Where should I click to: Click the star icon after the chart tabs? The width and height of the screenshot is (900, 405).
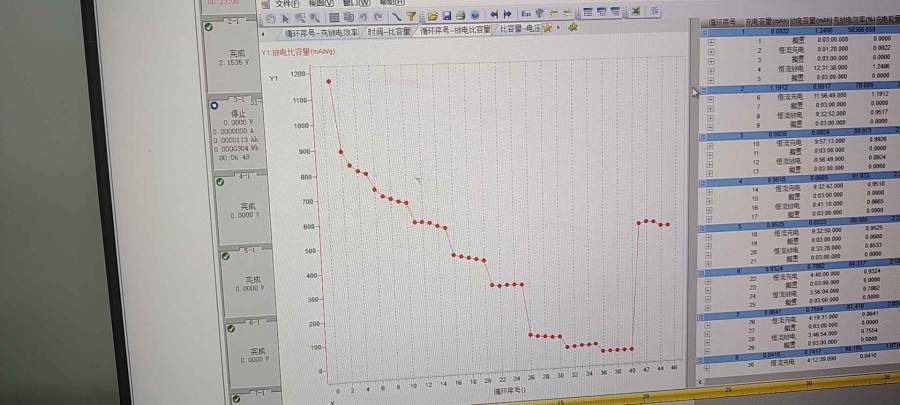[x=547, y=29]
